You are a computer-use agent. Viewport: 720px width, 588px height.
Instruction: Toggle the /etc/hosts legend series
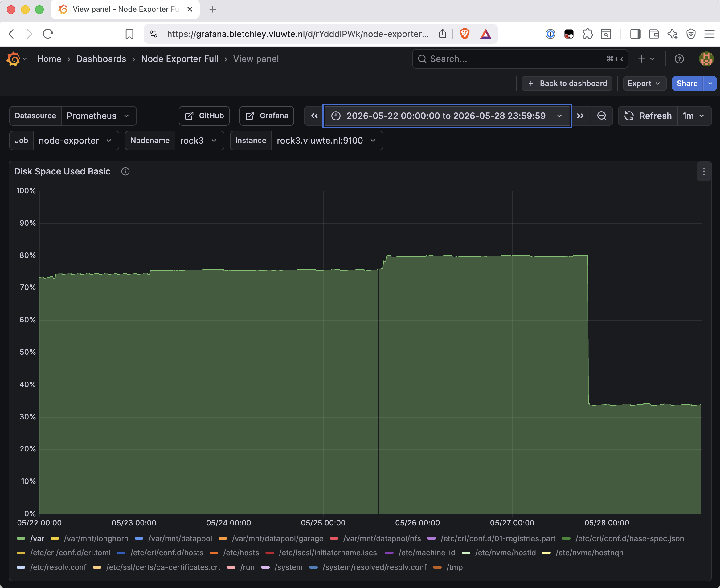pos(241,553)
